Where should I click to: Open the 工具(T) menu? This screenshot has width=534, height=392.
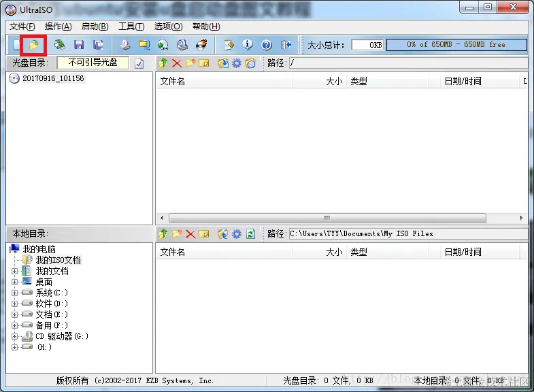coord(131,27)
